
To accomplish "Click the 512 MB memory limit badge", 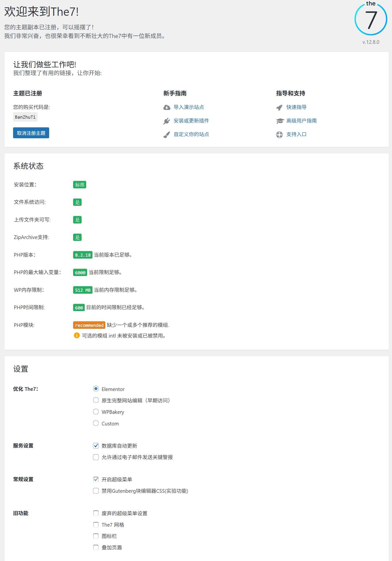I will pyautogui.click(x=83, y=290).
